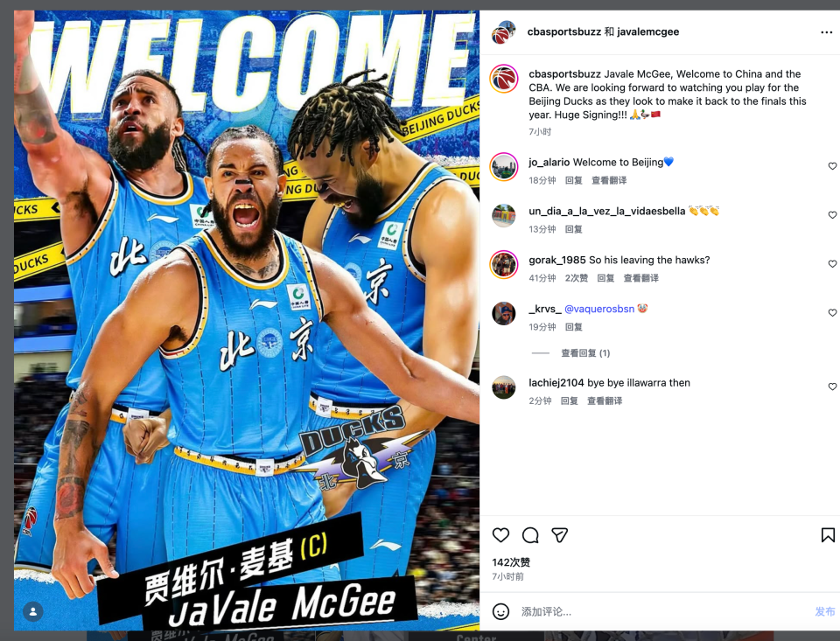Like jo_alario's comment heart
This screenshot has height=641, width=840.
[832, 166]
